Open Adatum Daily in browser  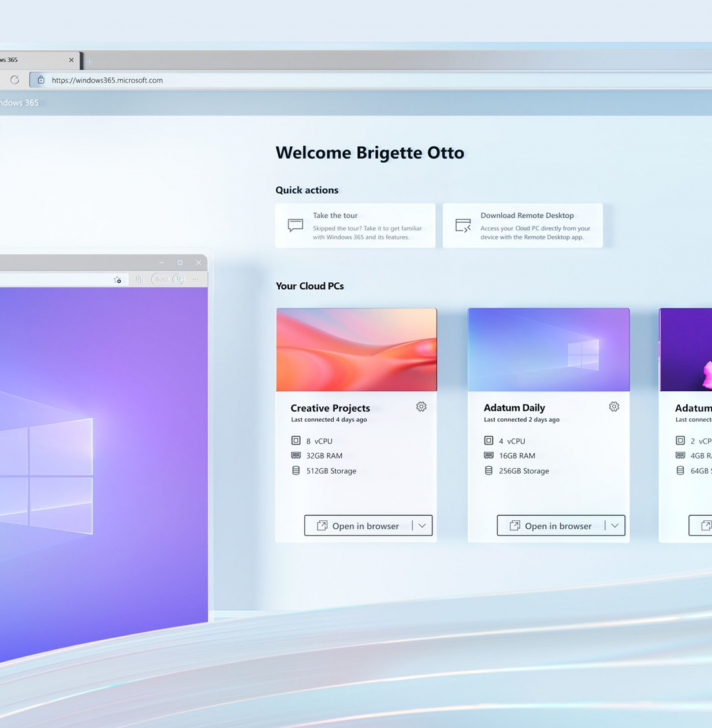point(550,526)
